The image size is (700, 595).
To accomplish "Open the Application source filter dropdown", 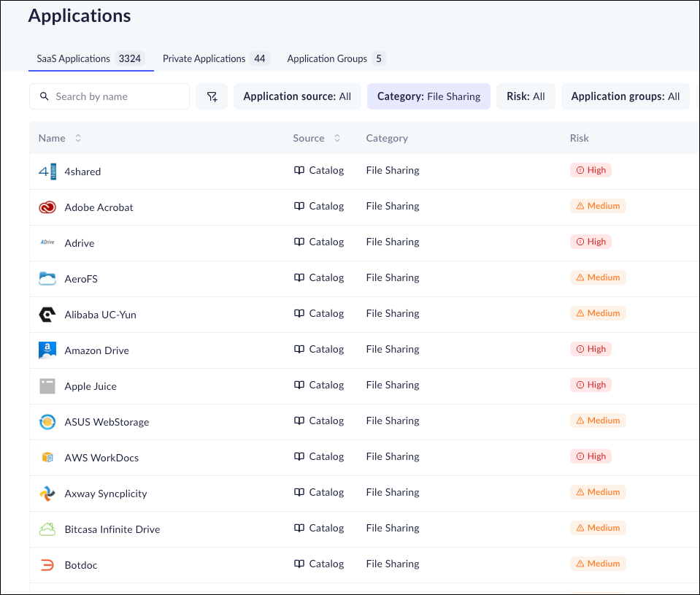I will (x=297, y=96).
